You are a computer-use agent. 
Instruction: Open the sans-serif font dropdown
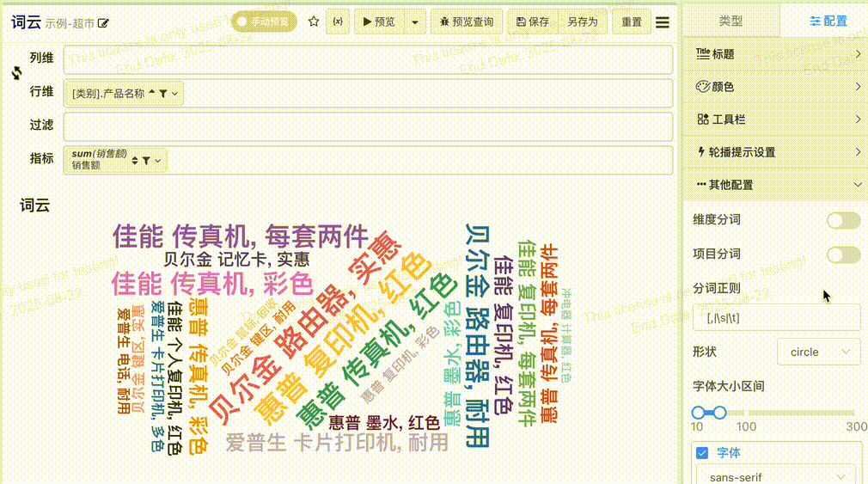(778, 476)
